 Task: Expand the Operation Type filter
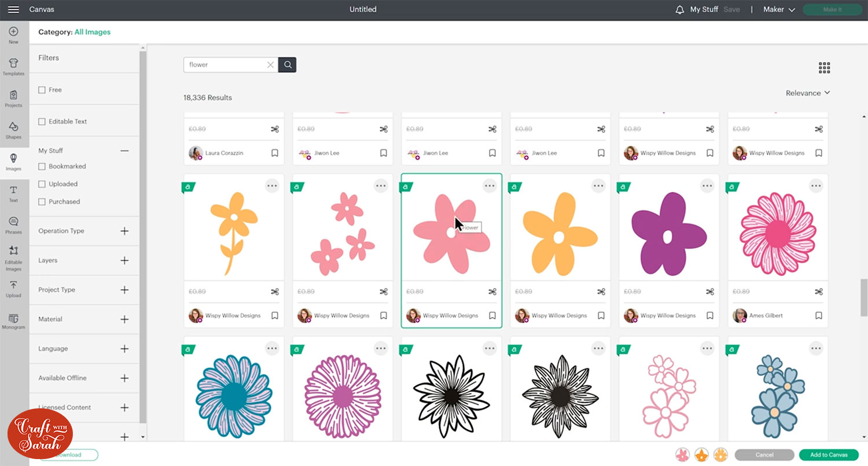point(124,231)
